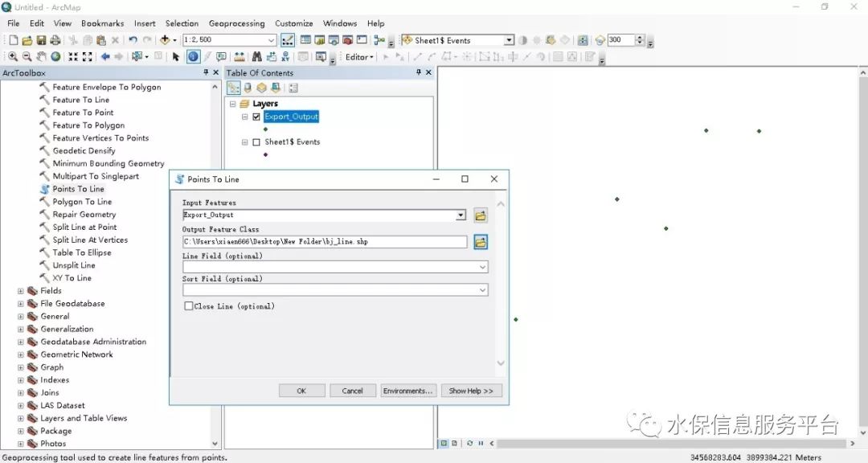This screenshot has height=463, width=868.
Task: Open the Sort Field dropdown
Action: (x=483, y=290)
